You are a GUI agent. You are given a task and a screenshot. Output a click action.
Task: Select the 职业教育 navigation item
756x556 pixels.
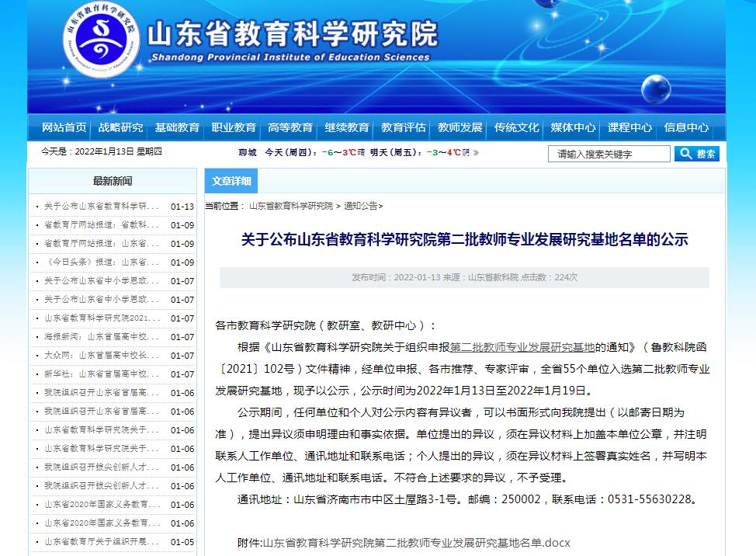pyautogui.click(x=234, y=128)
